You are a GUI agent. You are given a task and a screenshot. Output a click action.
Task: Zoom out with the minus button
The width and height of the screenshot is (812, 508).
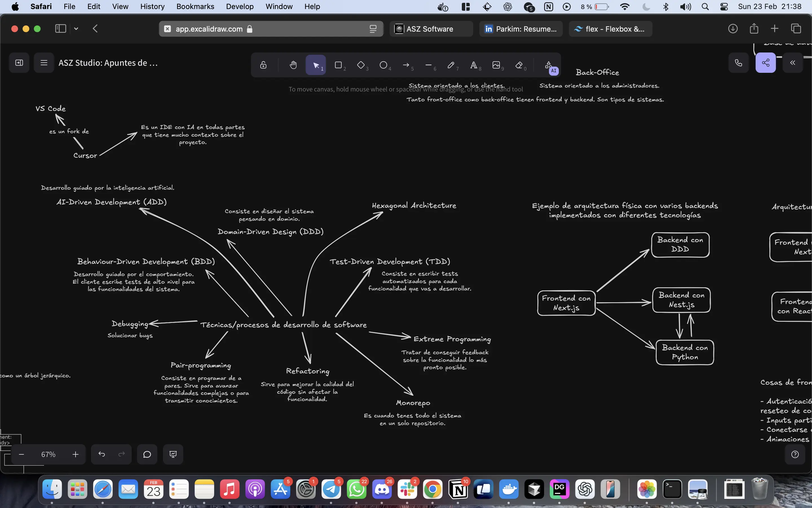coord(21,454)
